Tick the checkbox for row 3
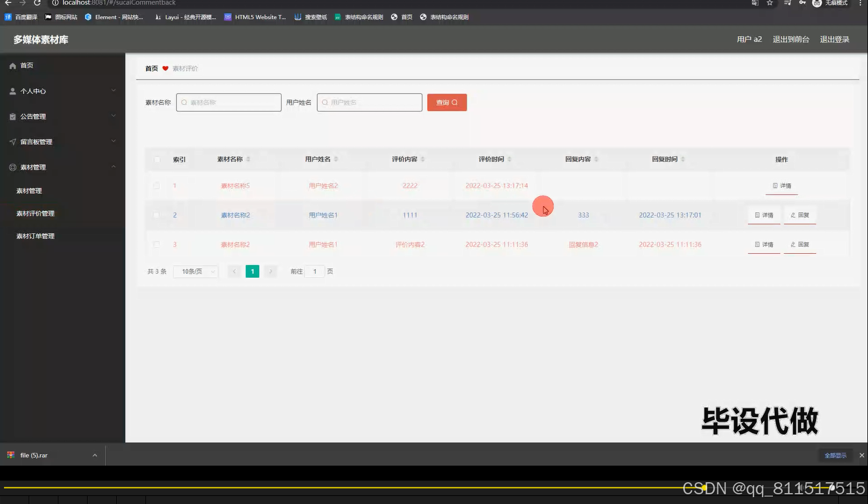Viewport: 868px width, 504px height. 156,245
